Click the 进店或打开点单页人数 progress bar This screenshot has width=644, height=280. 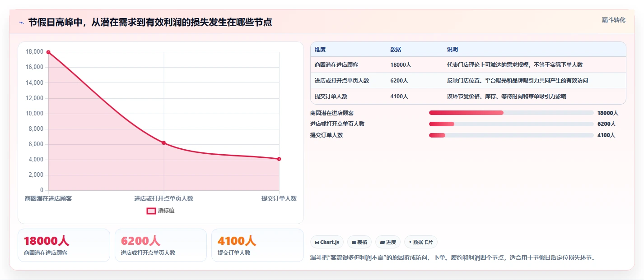(511, 124)
